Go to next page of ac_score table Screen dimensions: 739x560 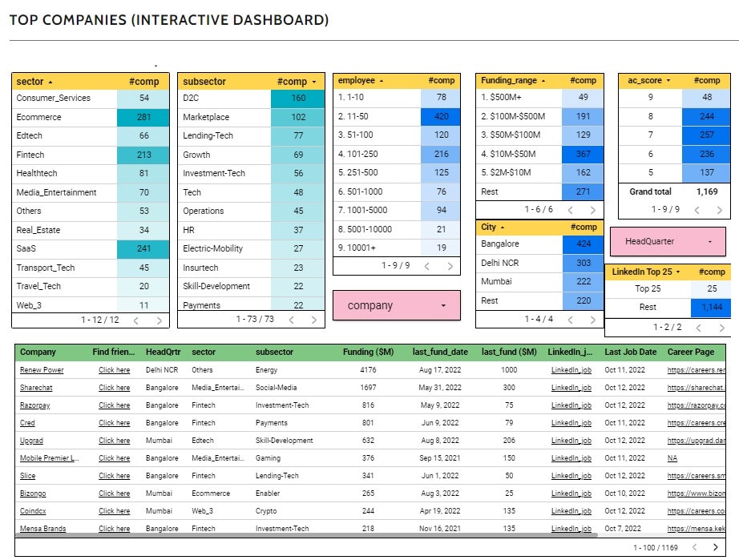(719, 210)
